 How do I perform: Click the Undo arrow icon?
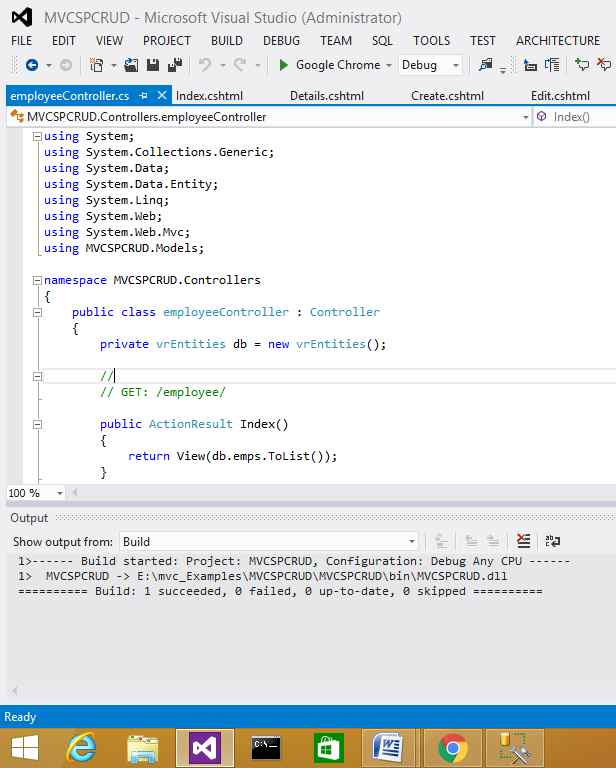click(205, 65)
